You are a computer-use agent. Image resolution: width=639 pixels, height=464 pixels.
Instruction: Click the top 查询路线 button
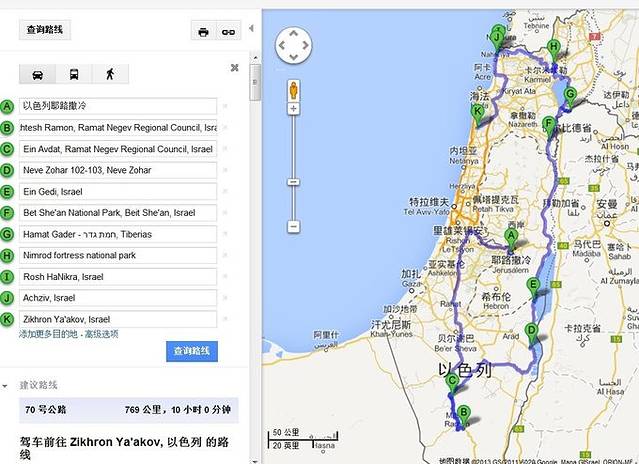click(x=44, y=30)
